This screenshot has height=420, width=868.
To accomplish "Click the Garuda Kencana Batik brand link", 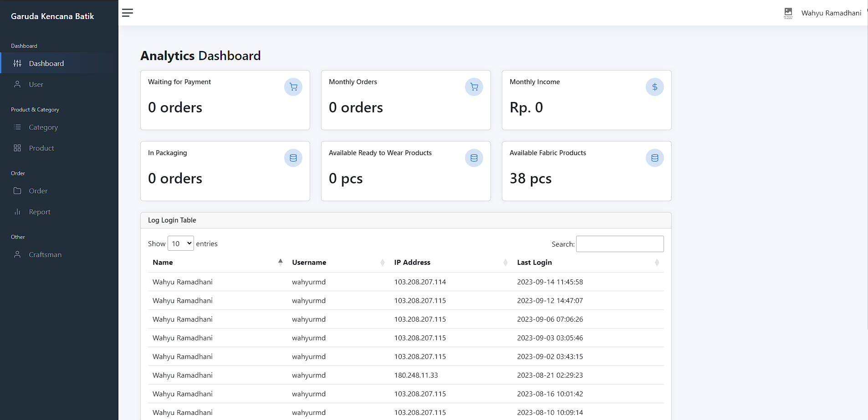I will click(x=52, y=16).
